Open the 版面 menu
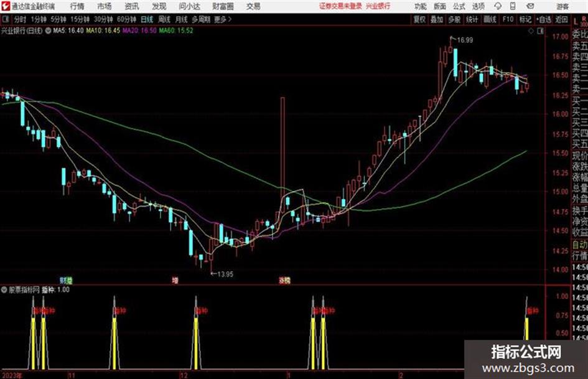The image size is (588, 379). click(440, 6)
